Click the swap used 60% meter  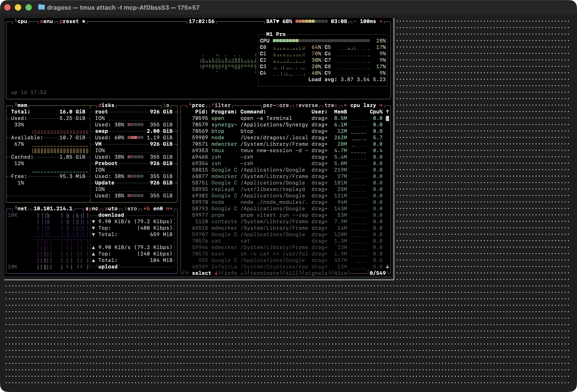point(135,138)
